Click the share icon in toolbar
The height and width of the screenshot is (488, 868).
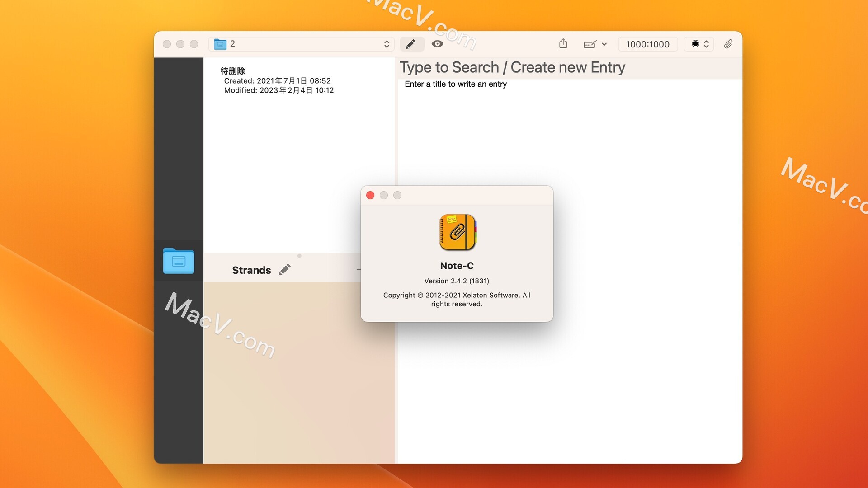click(563, 43)
